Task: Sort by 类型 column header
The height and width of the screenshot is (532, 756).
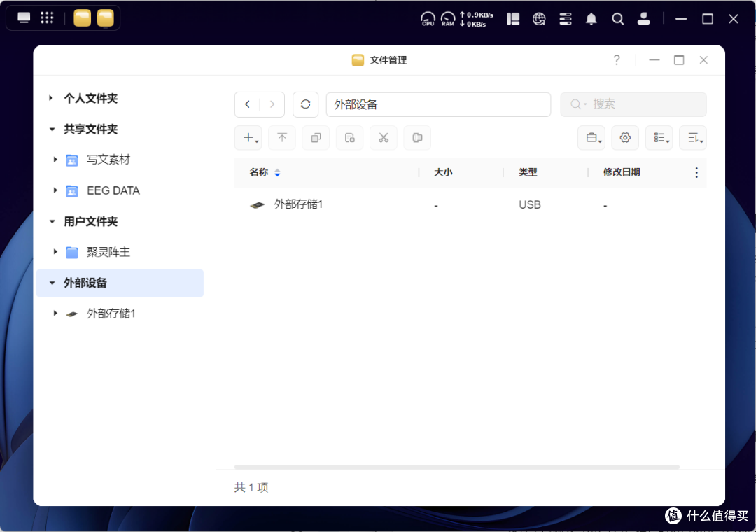Action: 528,172
